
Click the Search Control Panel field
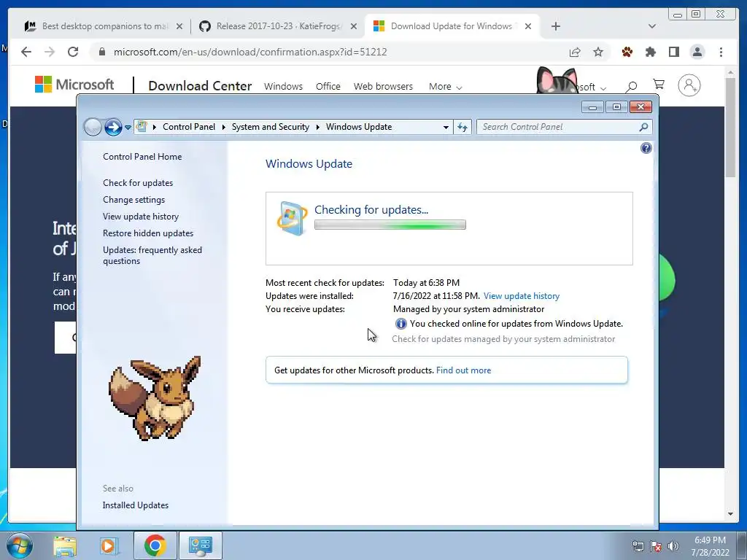pos(565,127)
